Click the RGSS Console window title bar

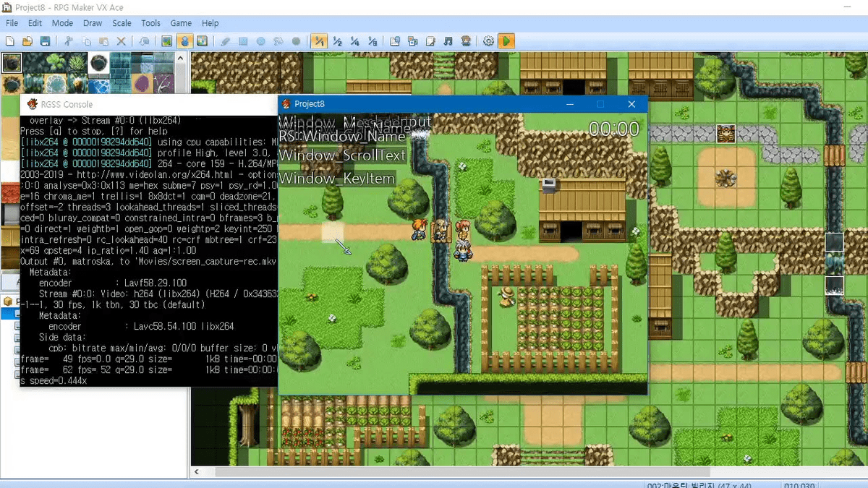pos(149,104)
